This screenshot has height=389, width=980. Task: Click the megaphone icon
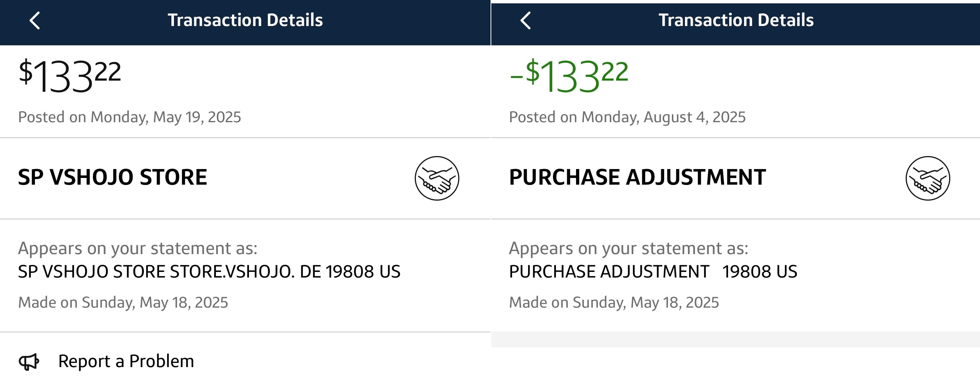(29, 362)
